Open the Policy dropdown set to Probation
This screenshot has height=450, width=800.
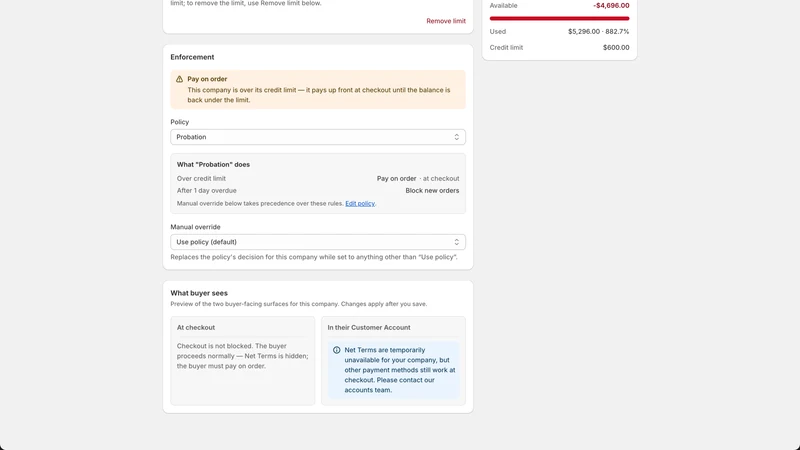coord(318,137)
